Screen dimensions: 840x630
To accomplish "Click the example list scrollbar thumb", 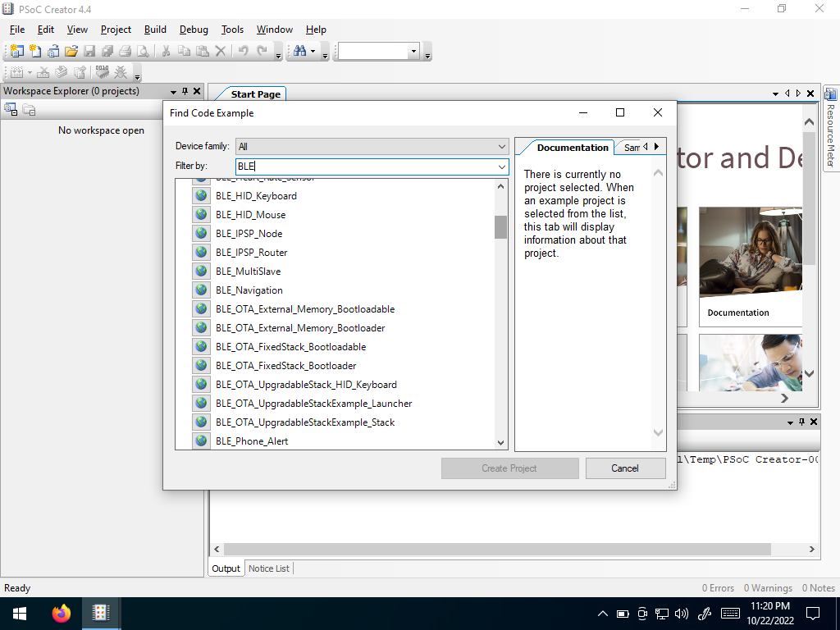I will [501, 227].
